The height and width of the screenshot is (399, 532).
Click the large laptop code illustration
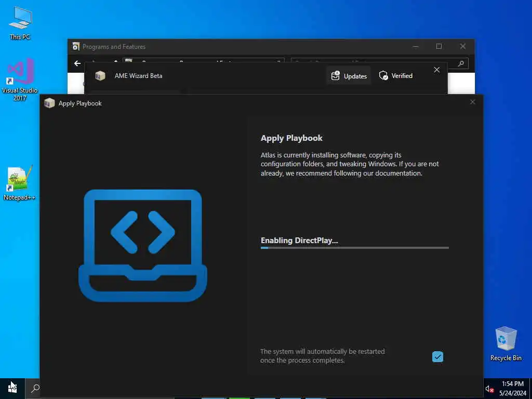[x=143, y=245]
